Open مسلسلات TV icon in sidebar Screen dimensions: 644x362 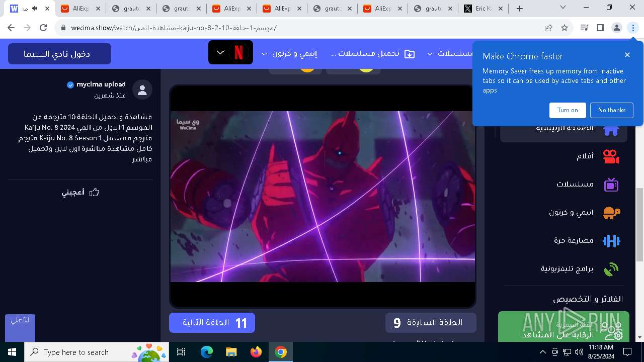tap(611, 185)
